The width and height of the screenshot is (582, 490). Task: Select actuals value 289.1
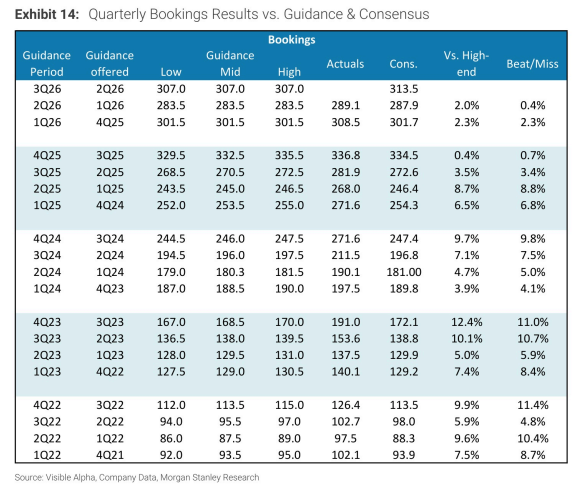tap(346, 105)
